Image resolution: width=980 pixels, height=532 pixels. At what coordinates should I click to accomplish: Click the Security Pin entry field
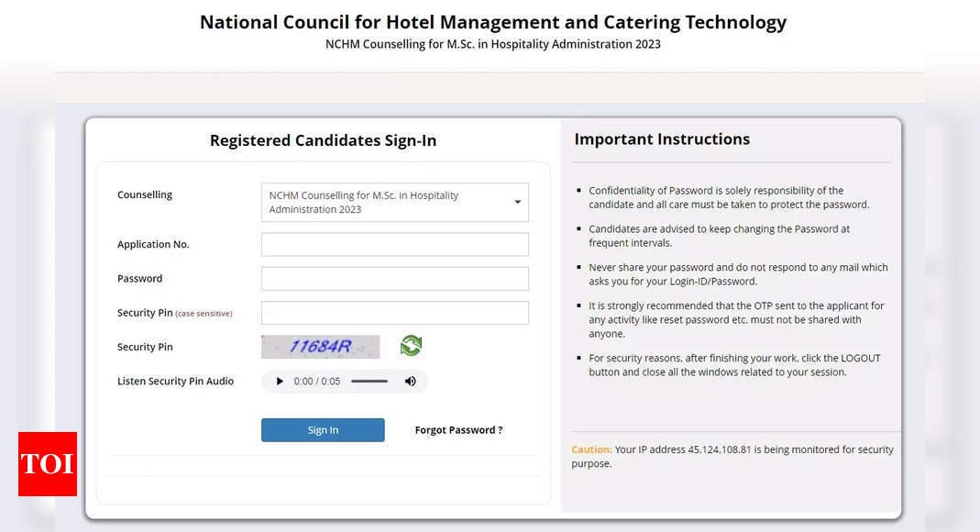pyautogui.click(x=395, y=313)
